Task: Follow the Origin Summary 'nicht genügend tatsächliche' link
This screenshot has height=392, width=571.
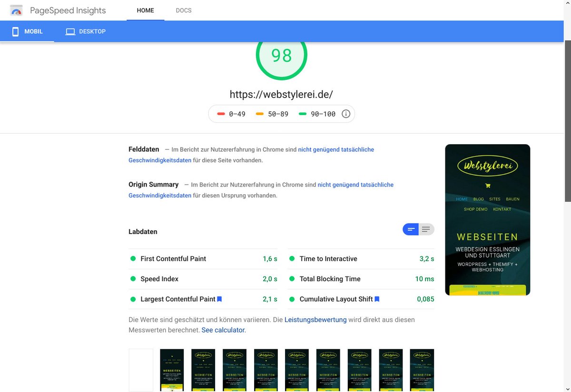Action: click(x=355, y=185)
